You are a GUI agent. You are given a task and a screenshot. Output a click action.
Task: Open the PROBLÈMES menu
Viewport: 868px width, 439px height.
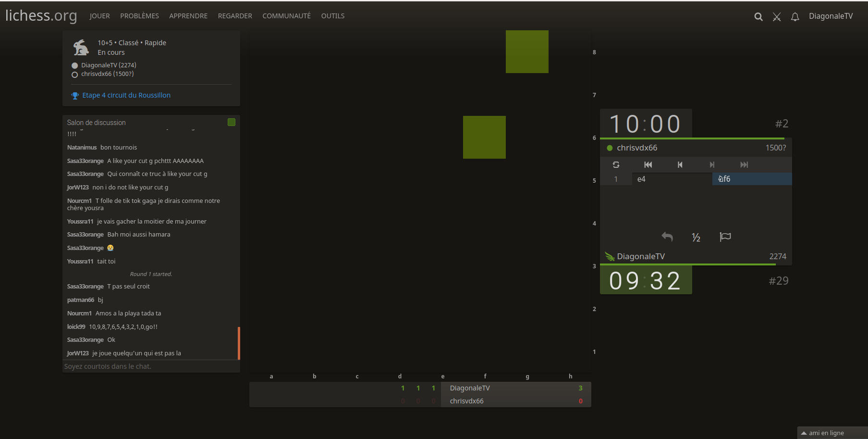click(139, 16)
